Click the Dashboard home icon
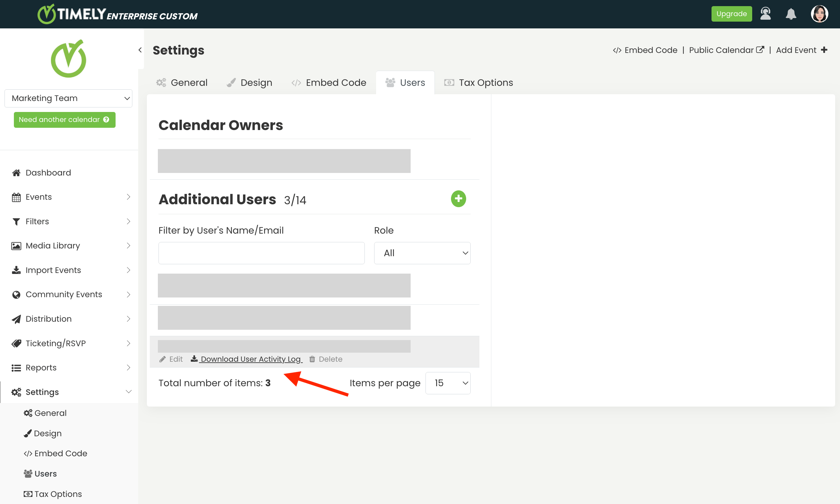Screen dimensions: 840x504 point(16,173)
